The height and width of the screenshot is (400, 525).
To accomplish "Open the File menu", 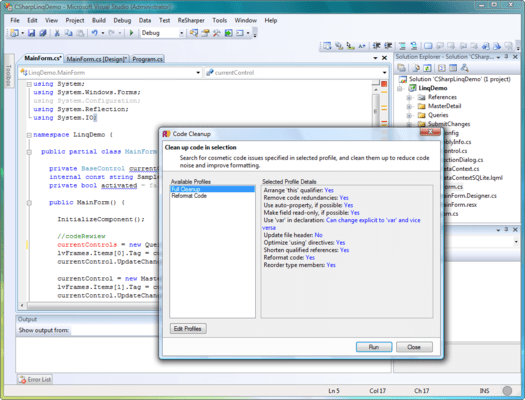I will tap(15, 20).
